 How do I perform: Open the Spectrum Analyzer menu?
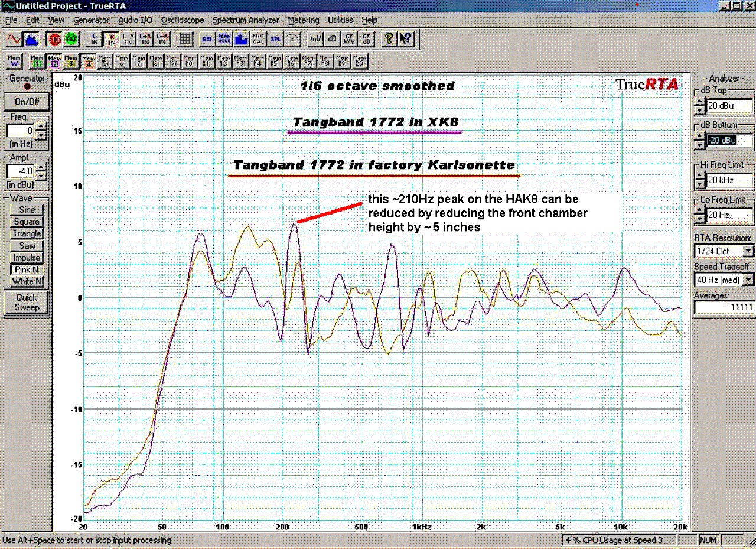246,20
